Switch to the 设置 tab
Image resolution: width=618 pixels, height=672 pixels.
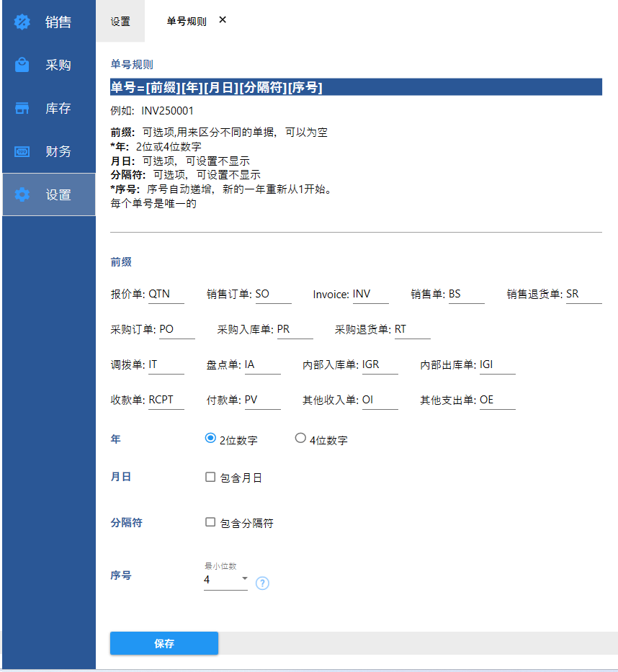(120, 22)
